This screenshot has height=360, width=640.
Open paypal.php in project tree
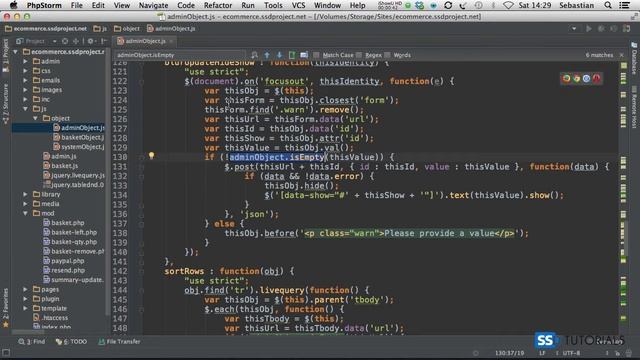[63, 261]
